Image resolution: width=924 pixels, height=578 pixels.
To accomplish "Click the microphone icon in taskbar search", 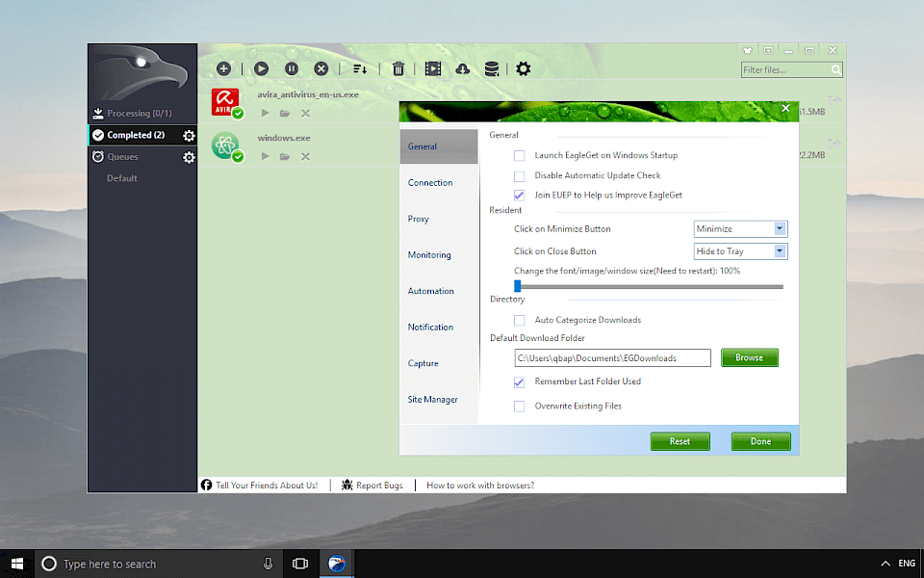I will (269, 564).
